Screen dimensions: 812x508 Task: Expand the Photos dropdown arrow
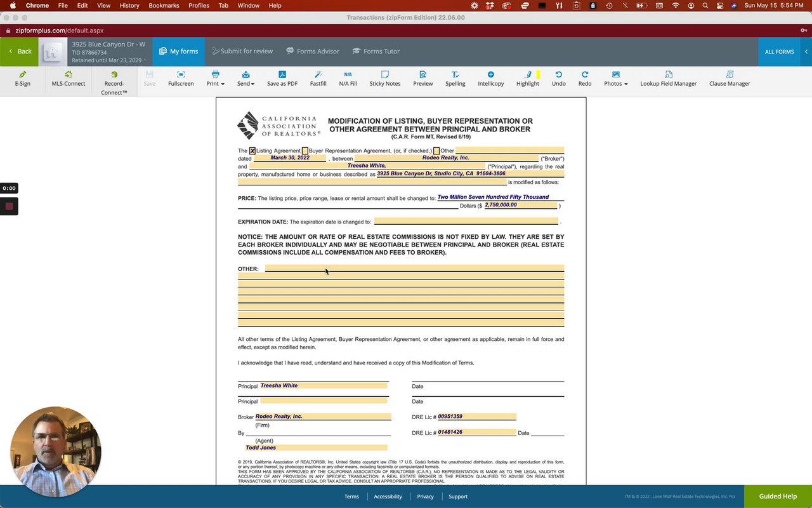click(625, 84)
